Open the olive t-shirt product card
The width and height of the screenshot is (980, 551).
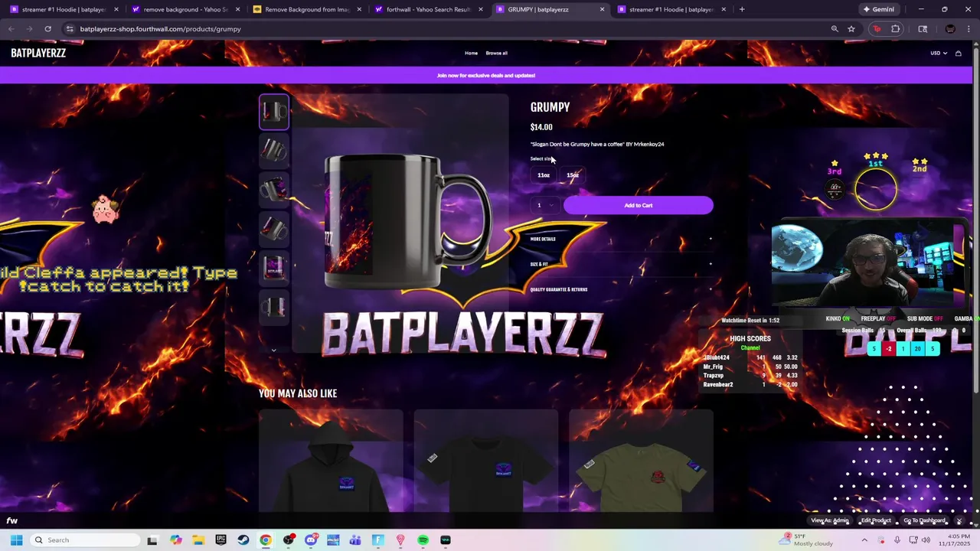641,461
